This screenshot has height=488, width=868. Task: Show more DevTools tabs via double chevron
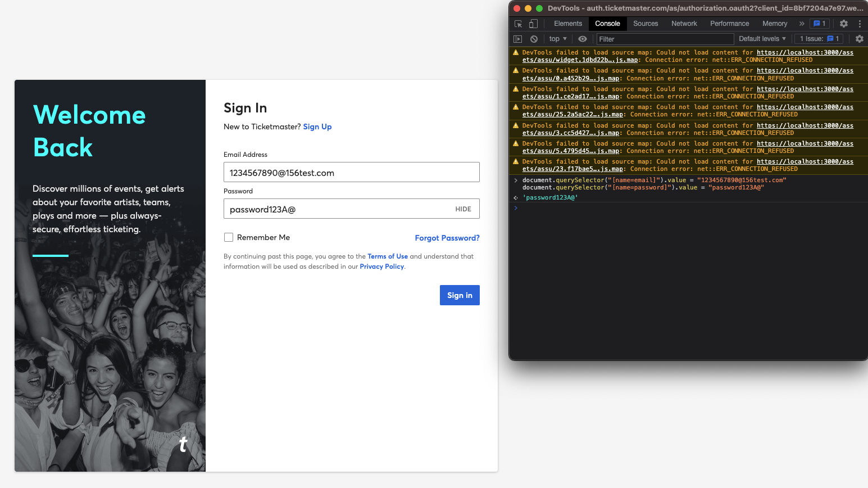802,24
